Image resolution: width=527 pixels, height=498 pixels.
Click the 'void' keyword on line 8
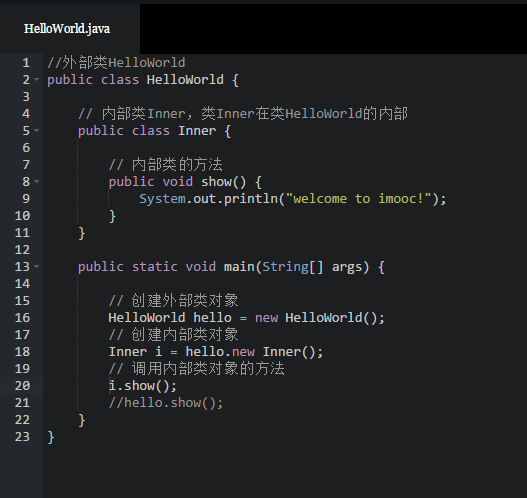(x=178, y=182)
